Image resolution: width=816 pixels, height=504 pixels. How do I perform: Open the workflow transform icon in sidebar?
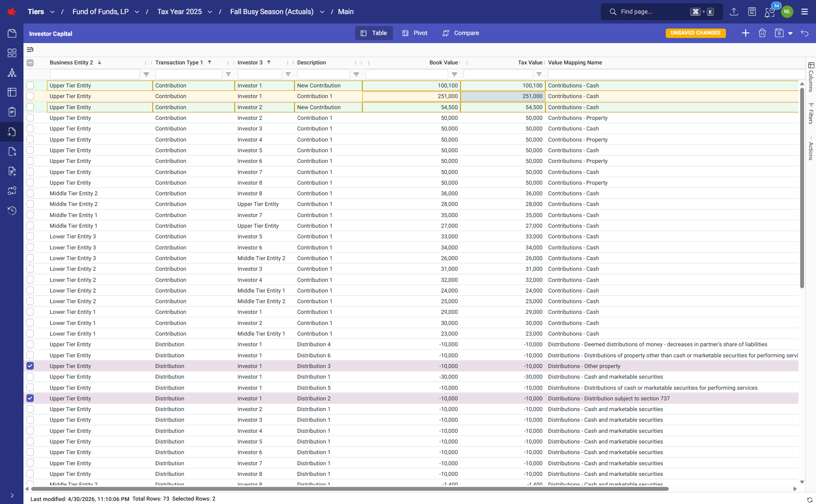(12, 191)
